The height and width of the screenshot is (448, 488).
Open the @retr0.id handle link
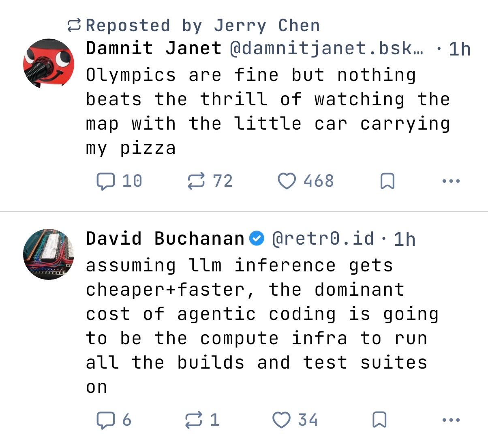(323, 239)
